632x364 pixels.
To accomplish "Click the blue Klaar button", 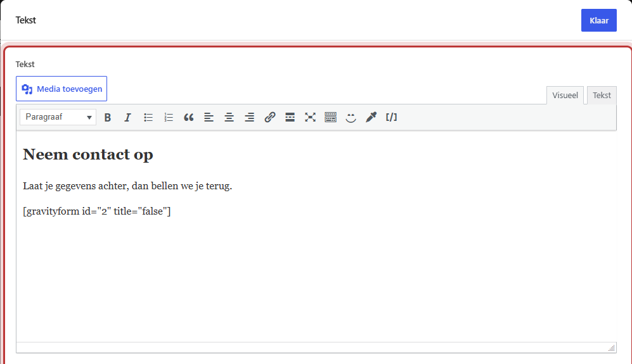I will click(598, 20).
